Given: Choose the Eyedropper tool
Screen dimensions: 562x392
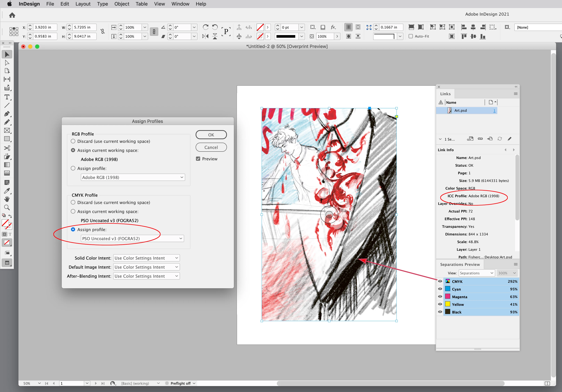Looking at the screenshot, I should (7, 191).
